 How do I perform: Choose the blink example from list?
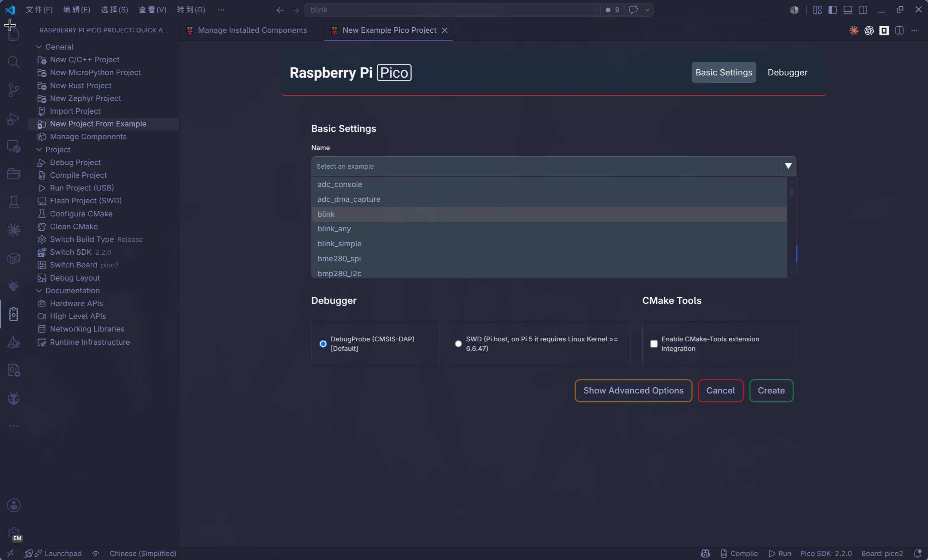coord(549,214)
